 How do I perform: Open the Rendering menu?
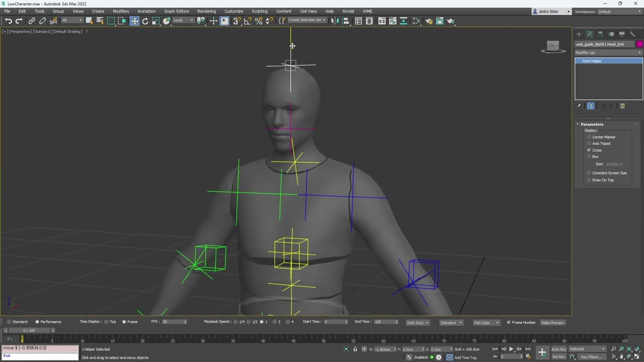tap(206, 11)
